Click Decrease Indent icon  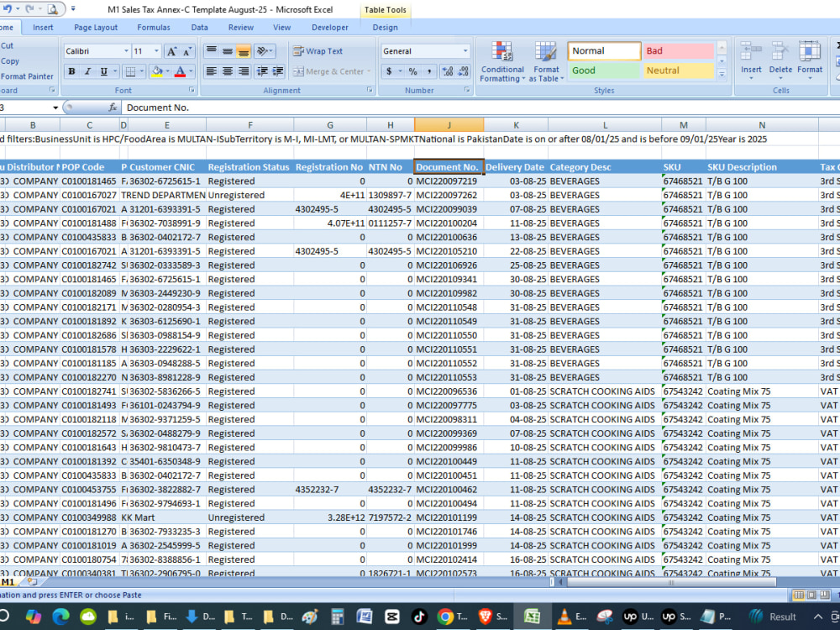click(x=262, y=71)
